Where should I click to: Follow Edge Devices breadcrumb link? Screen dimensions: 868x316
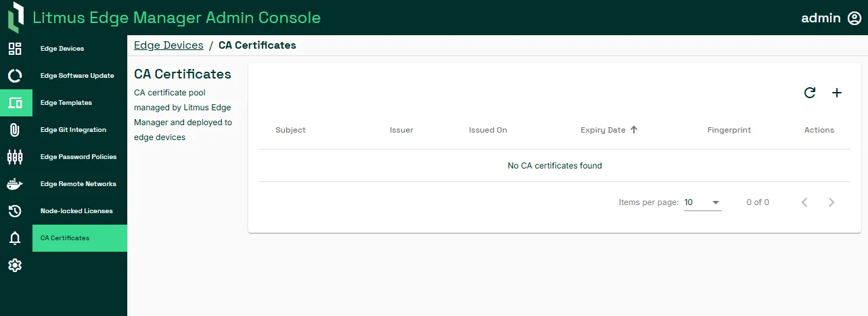pos(168,45)
